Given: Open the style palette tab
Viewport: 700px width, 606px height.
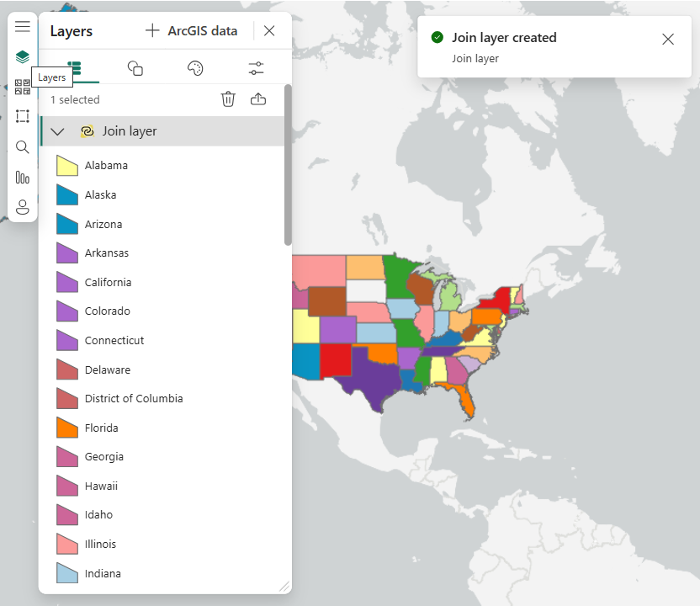Looking at the screenshot, I should (195, 68).
